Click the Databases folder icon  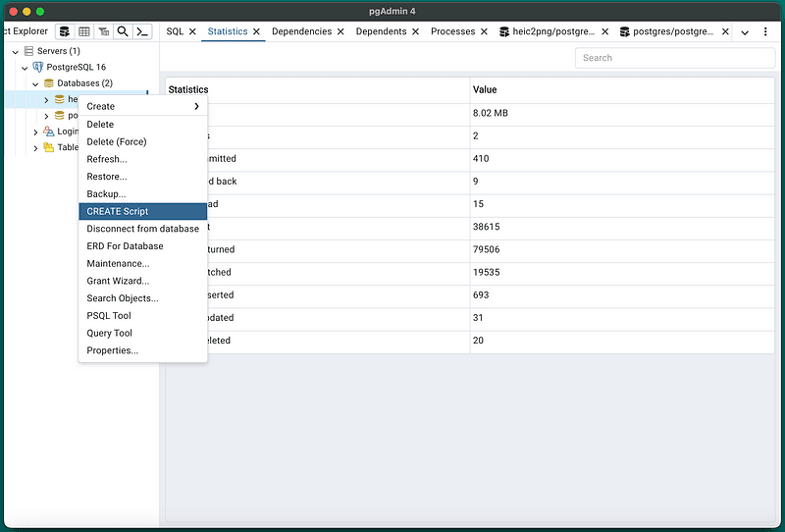[48, 83]
